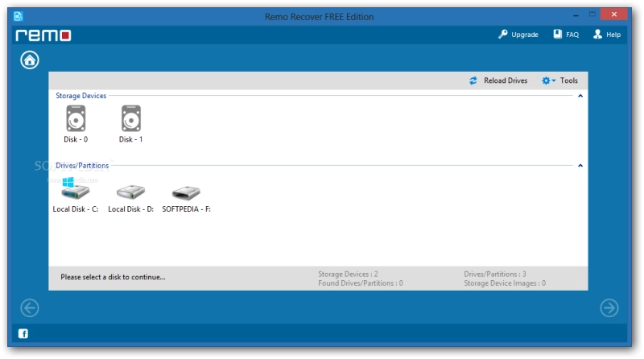This screenshot has width=644, height=359.
Task: Open the Help menu
Action: 607,35
